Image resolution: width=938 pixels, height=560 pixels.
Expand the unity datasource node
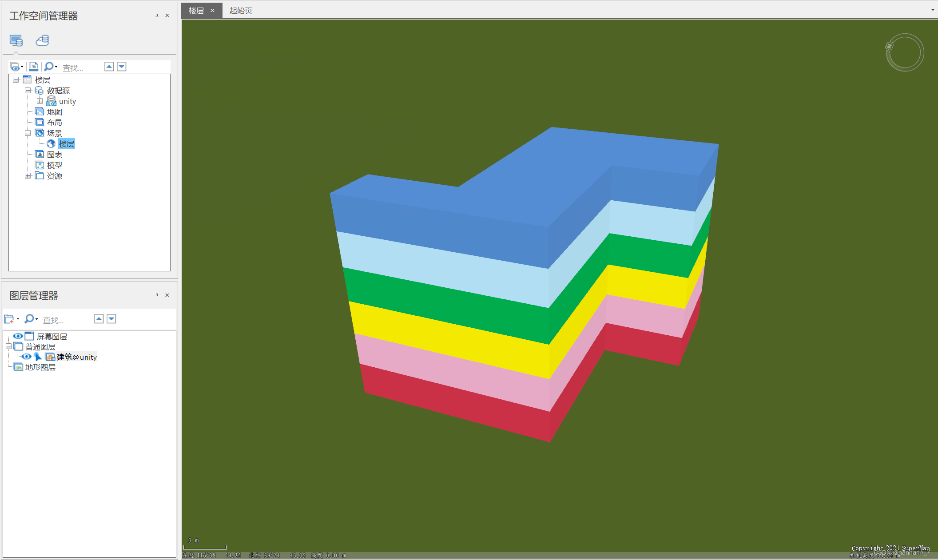pyautogui.click(x=40, y=101)
